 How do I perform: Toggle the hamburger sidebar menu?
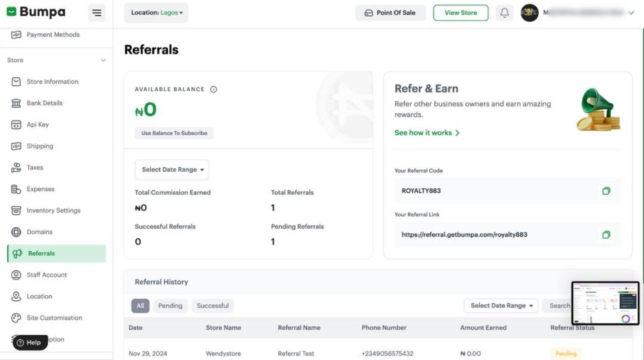click(96, 13)
